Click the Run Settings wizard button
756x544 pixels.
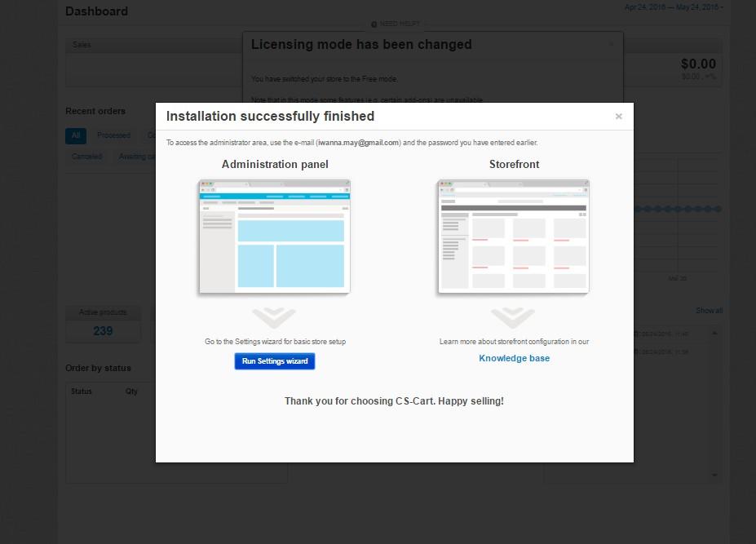tap(275, 361)
